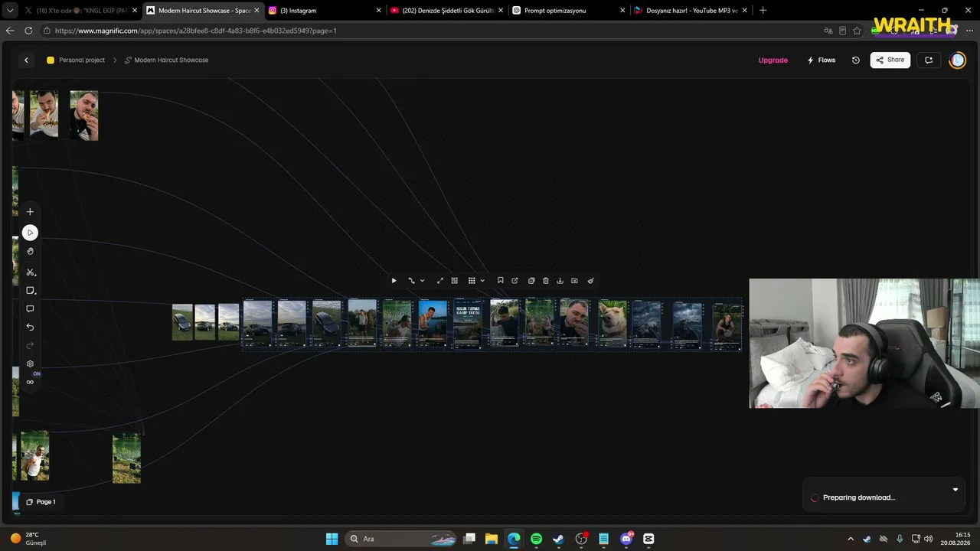Viewport: 980px width, 551px height.
Task: Click the expand arrows icon
Action: coord(439,281)
